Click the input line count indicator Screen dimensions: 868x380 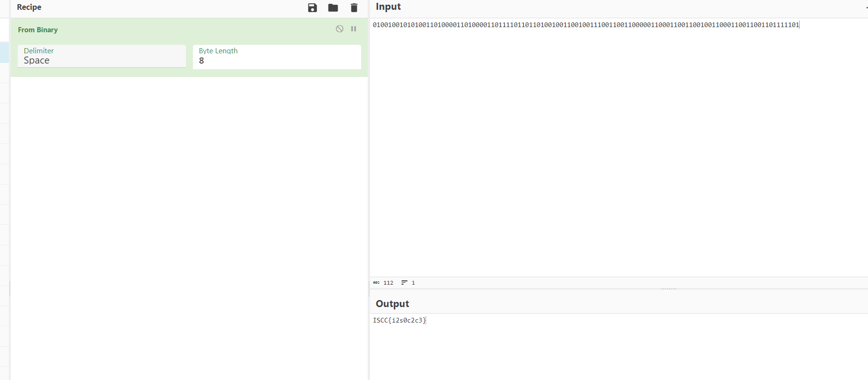[408, 283]
